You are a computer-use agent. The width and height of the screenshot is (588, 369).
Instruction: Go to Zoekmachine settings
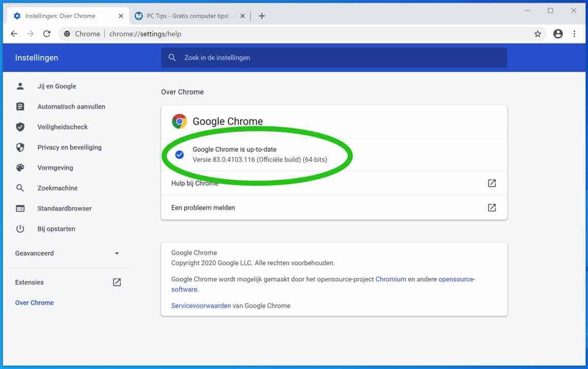pos(58,188)
